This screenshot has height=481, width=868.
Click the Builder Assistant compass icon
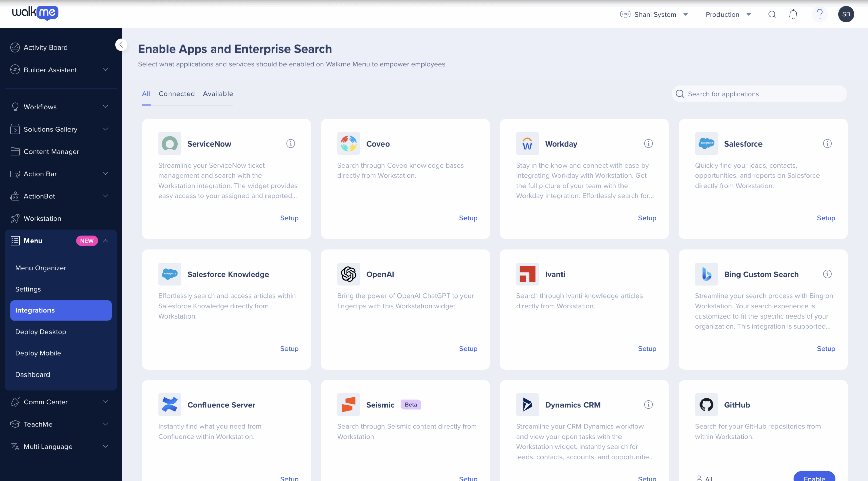point(15,70)
